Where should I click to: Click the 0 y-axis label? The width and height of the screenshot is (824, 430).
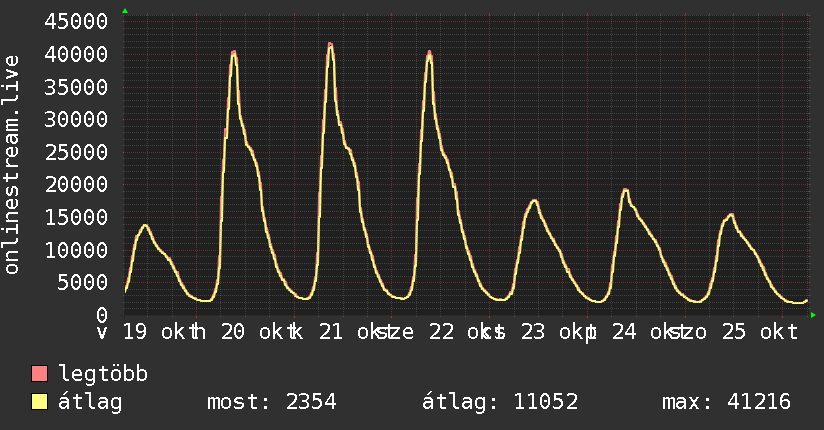pyautogui.click(x=102, y=315)
